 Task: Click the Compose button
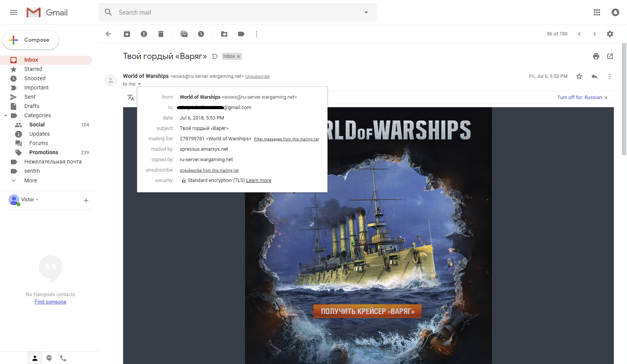pyautogui.click(x=31, y=40)
